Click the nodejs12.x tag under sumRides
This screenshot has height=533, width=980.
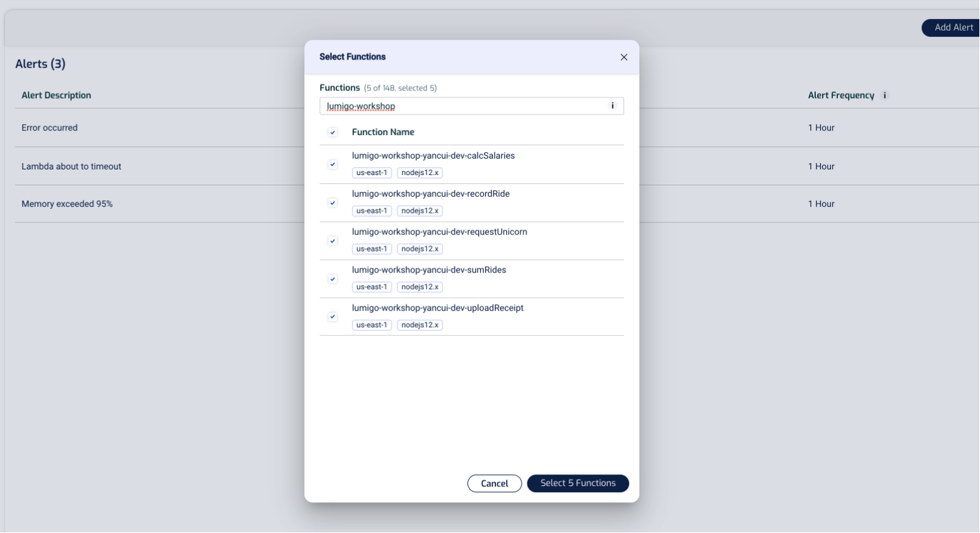tap(420, 287)
